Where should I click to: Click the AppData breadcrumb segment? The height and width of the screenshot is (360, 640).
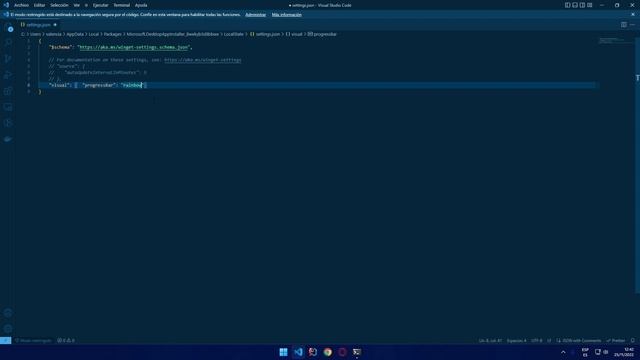pyautogui.click(x=75, y=34)
